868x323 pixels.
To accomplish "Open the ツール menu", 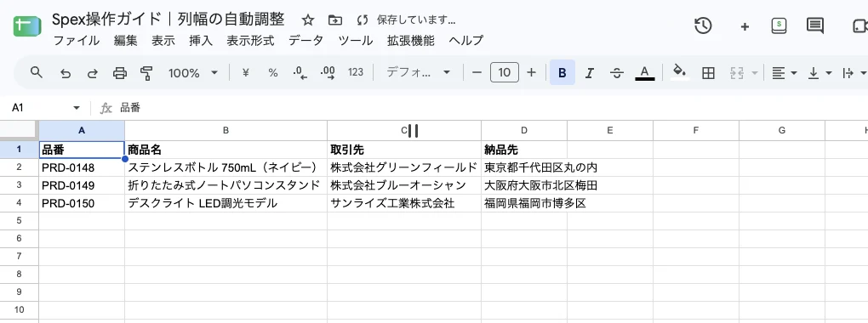I will point(356,41).
